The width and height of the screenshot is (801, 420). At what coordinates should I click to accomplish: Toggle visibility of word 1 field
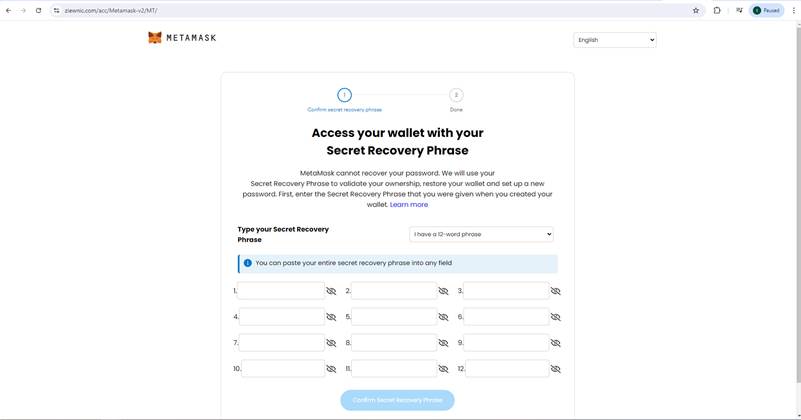(x=331, y=291)
